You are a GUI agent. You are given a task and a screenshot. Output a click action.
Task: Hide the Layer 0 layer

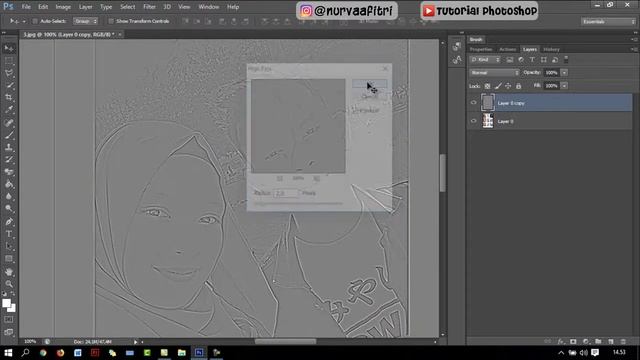[x=473, y=121]
